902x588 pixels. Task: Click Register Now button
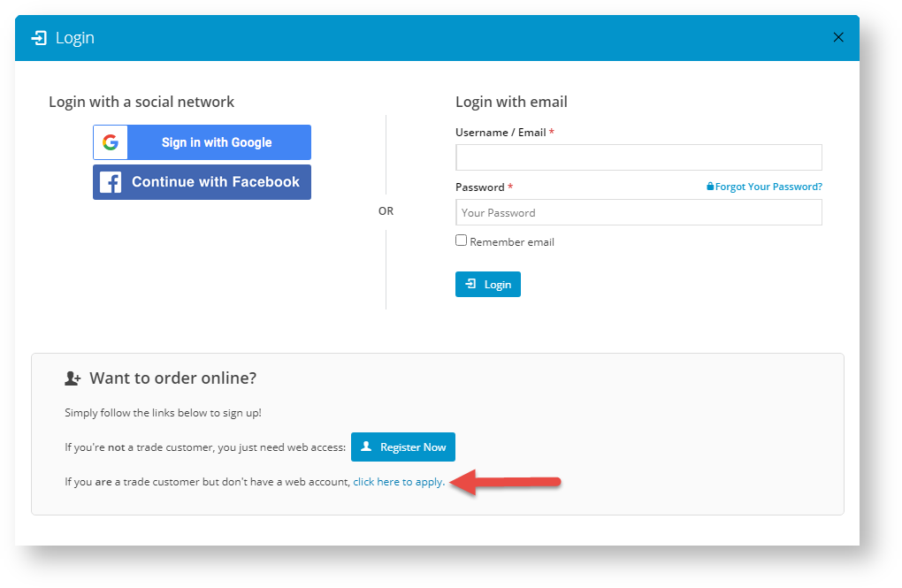[x=403, y=447]
